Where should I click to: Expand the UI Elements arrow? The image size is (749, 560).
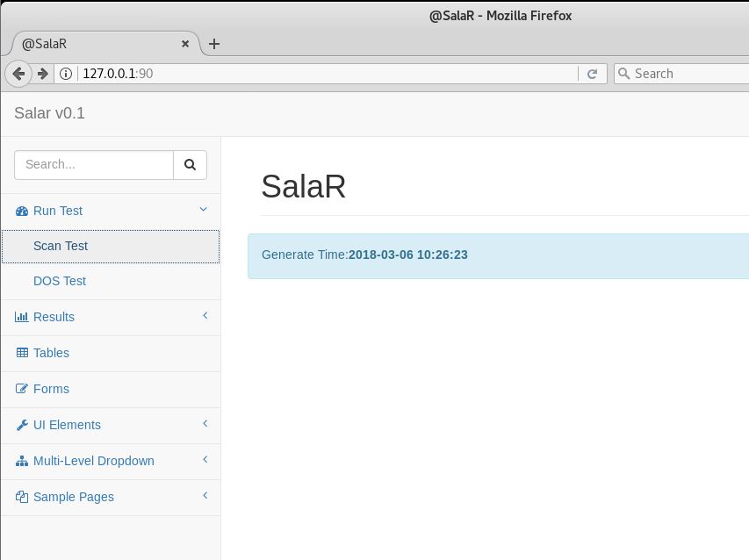(205, 423)
